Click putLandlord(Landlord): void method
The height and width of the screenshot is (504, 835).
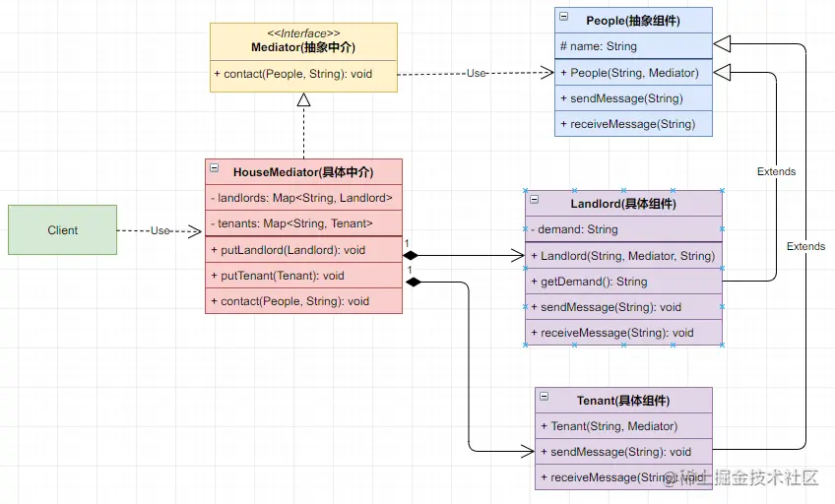(303, 250)
